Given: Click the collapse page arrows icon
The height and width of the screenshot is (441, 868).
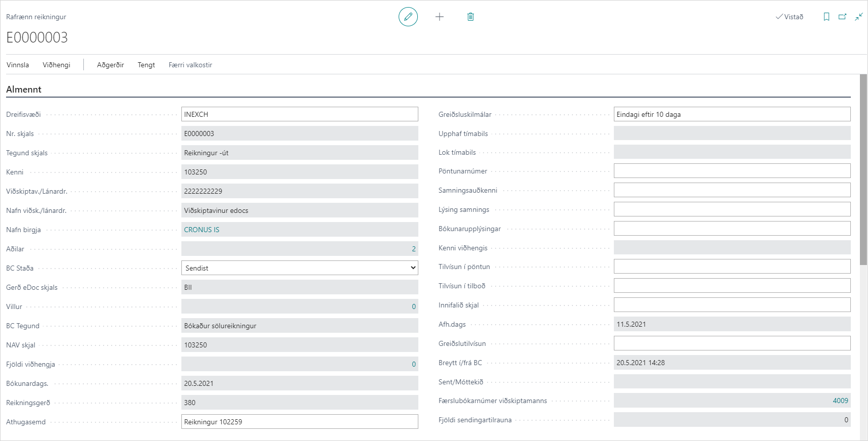Looking at the screenshot, I should pos(859,17).
